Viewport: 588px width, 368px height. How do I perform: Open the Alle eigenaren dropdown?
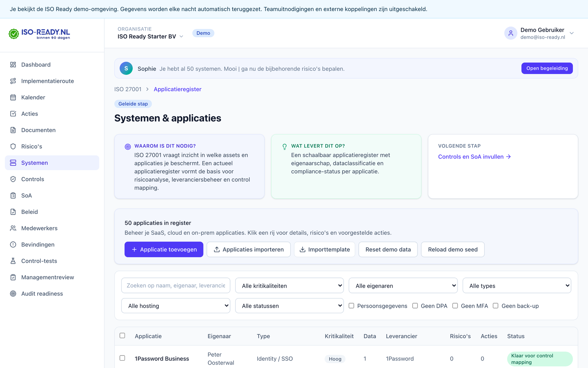click(x=403, y=286)
